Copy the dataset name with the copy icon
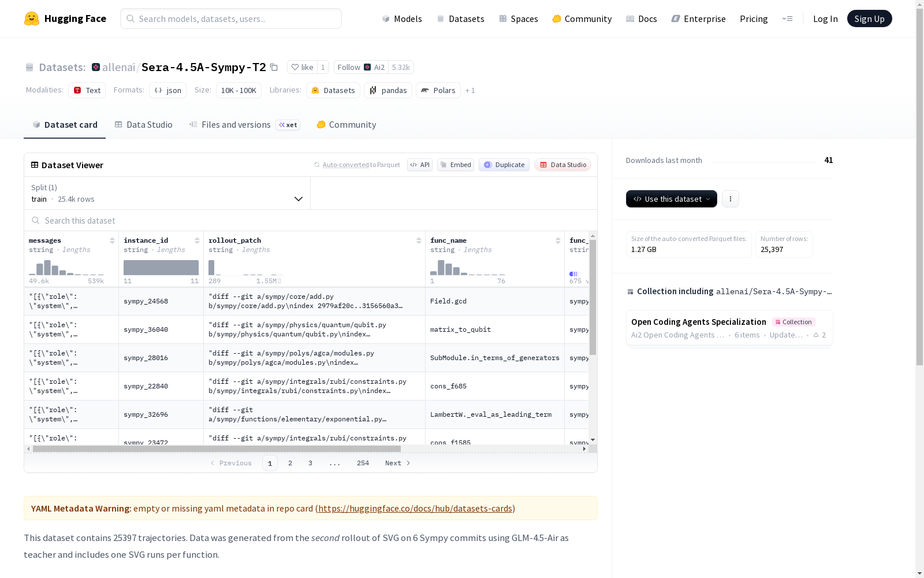Screen dimensions: 924x578 (x=274, y=67)
